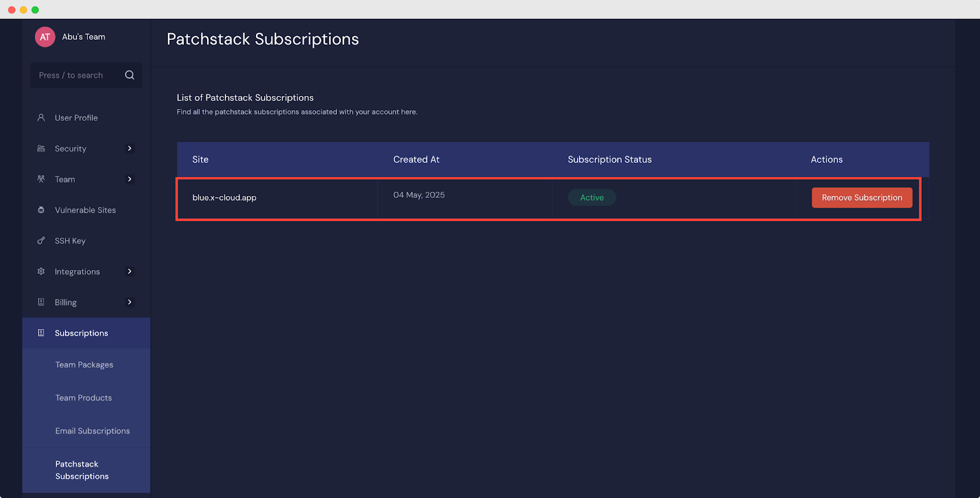The image size is (980, 498).
Task: Expand the Team submenu chevron
Action: (x=129, y=179)
